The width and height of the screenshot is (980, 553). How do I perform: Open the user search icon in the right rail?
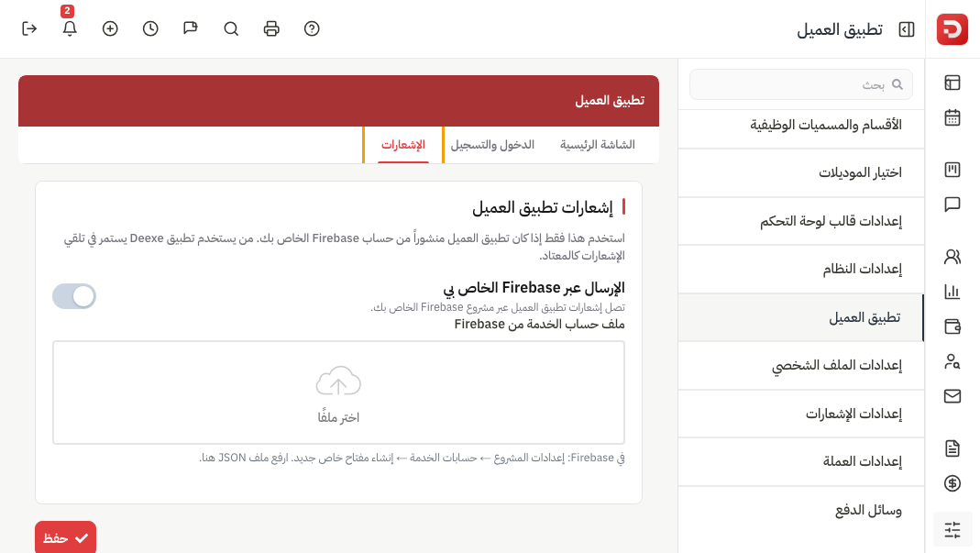[x=952, y=361]
